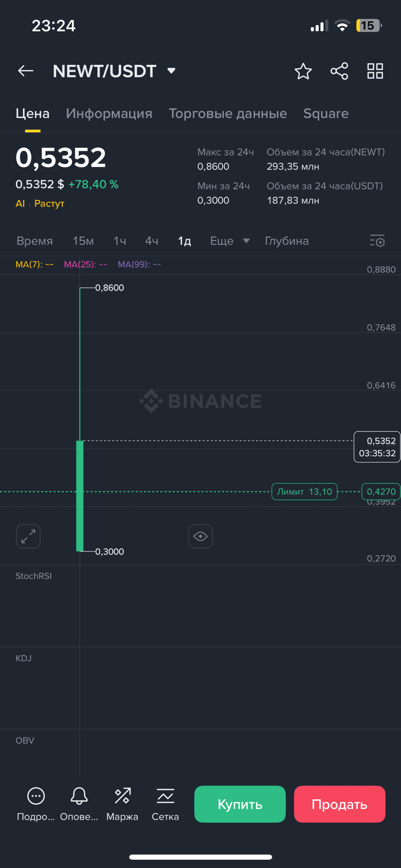Tap the StochRSI indicator panel label
The image size is (401, 868).
tap(33, 576)
